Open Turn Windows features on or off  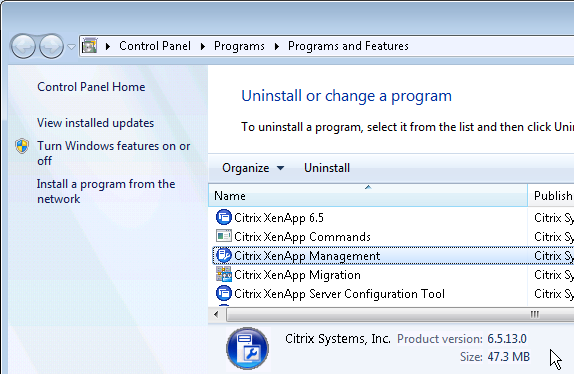coord(113,153)
